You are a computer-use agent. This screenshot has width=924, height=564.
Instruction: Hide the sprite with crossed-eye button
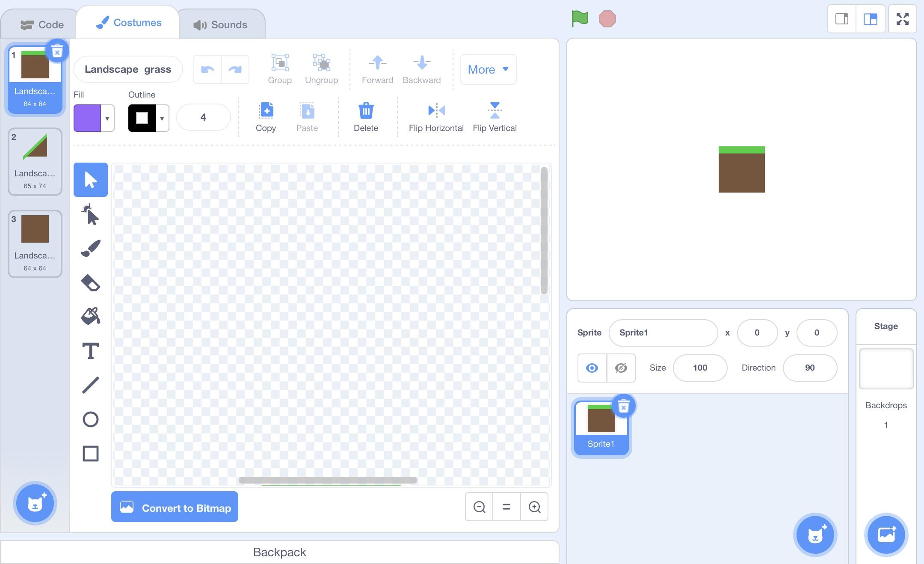coord(621,368)
